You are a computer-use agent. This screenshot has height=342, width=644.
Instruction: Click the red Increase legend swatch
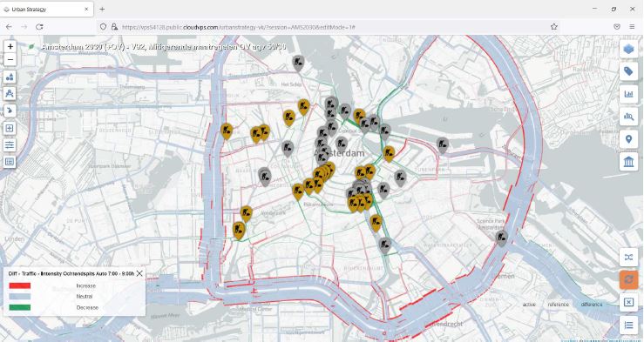(x=20, y=285)
